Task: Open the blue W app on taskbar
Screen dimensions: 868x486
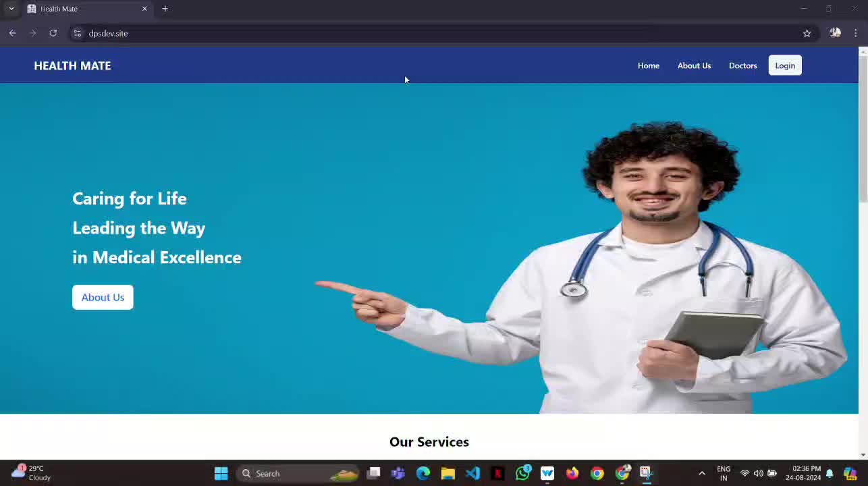Action: pos(547,473)
